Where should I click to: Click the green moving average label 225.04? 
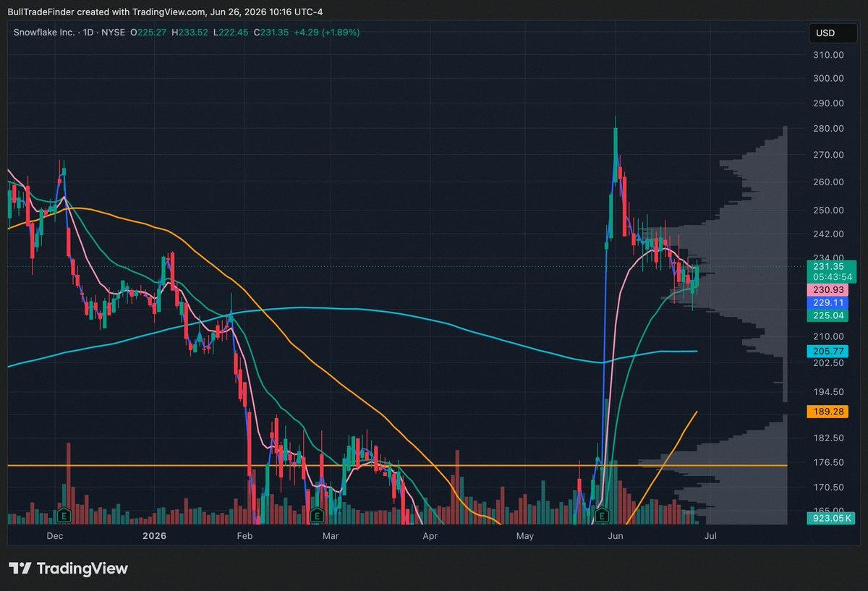[829, 315]
